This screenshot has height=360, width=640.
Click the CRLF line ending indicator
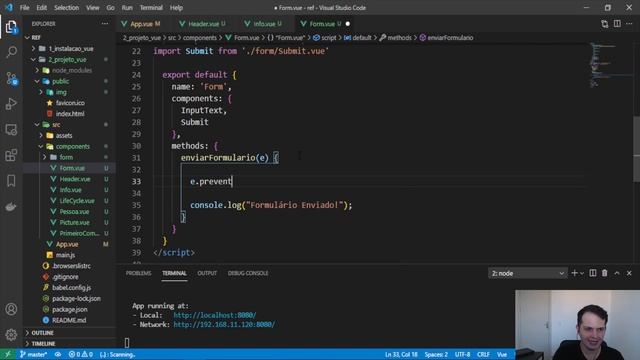tap(483, 354)
